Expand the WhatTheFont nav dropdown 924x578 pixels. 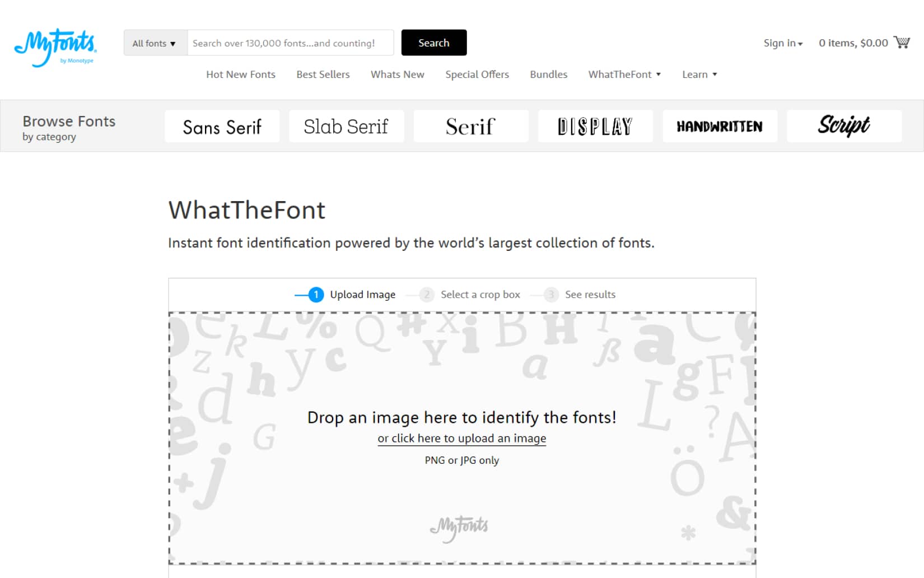click(x=624, y=74)
